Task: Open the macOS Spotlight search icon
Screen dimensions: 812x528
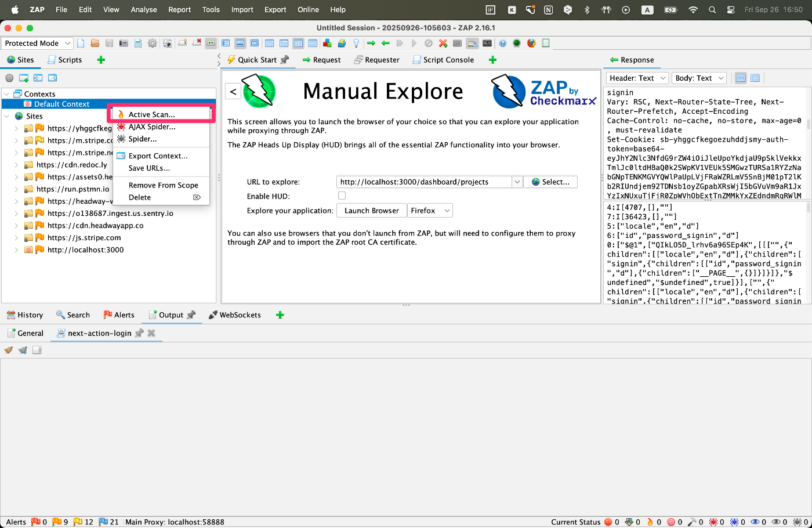Action: click(x=712, y=9)
